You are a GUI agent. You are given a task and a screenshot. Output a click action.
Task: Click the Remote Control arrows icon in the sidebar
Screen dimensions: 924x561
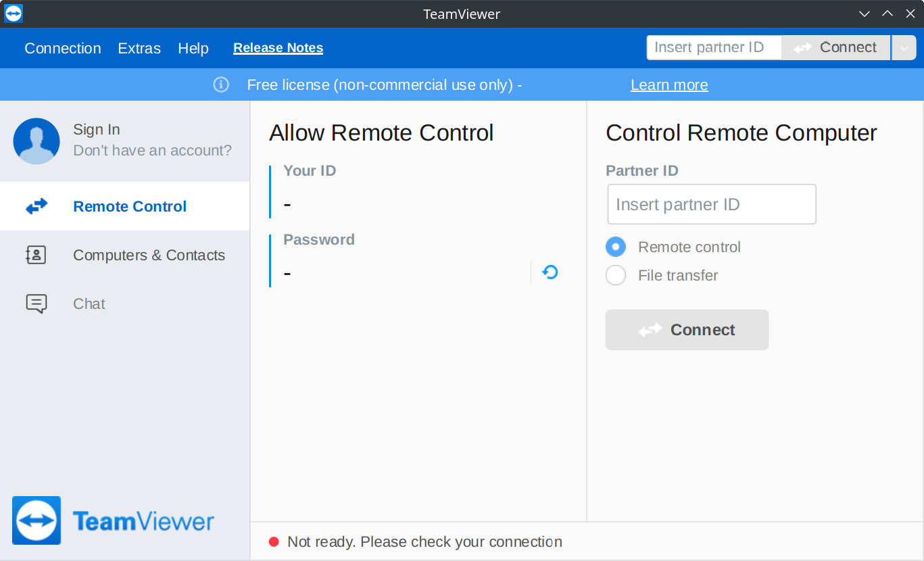pyautogui.click(x=37, y=206)
